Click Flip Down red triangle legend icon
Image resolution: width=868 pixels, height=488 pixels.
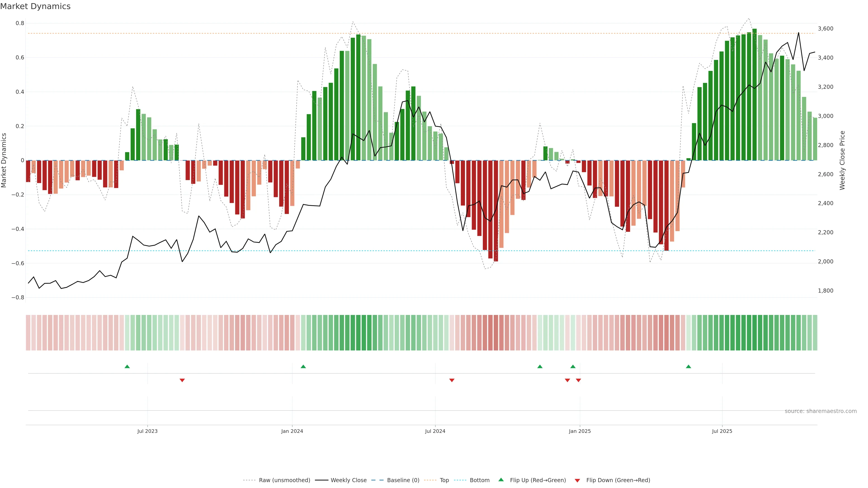(577, 480)
